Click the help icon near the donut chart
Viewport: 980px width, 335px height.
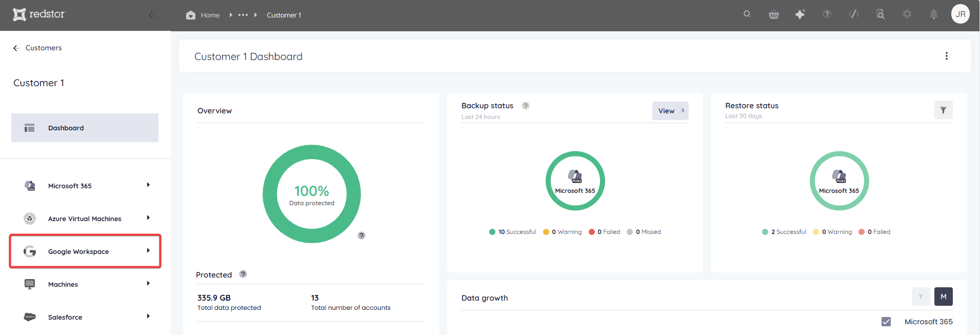362,235
